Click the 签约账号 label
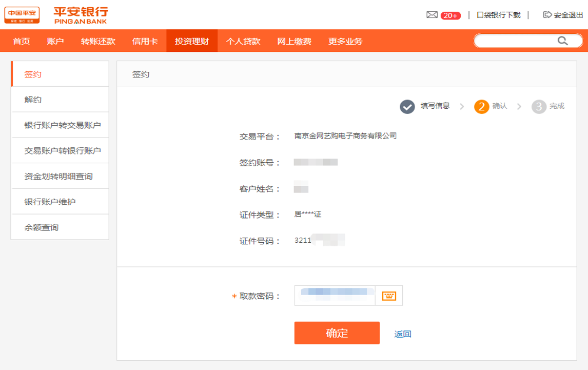The height and width of the screenshot is (370, 588). [260, 163]
